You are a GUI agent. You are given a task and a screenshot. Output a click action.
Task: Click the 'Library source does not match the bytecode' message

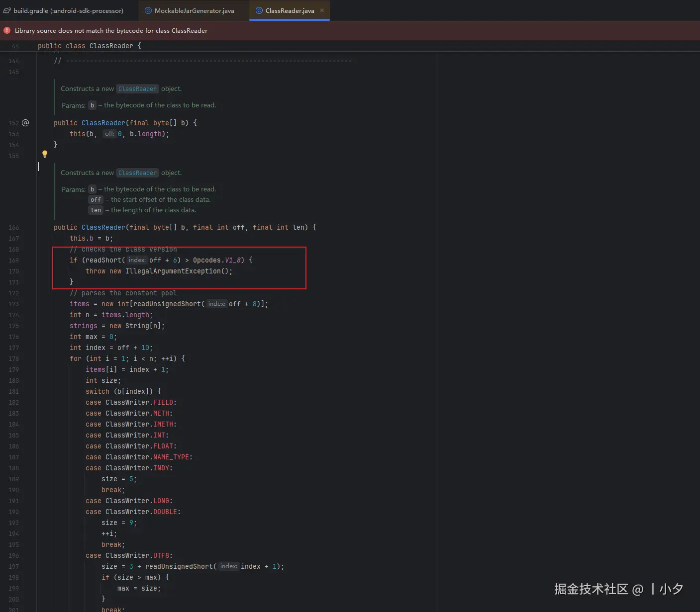[x=111, y=30]
